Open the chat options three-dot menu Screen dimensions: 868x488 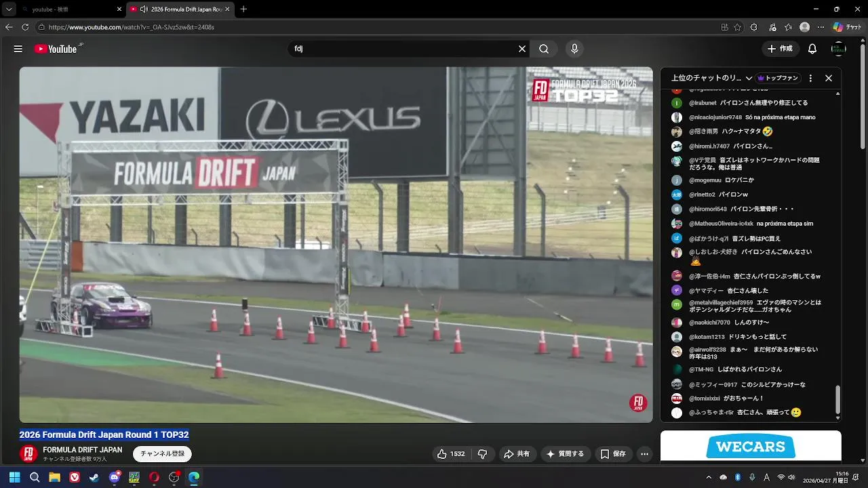(x=810, y=78)
